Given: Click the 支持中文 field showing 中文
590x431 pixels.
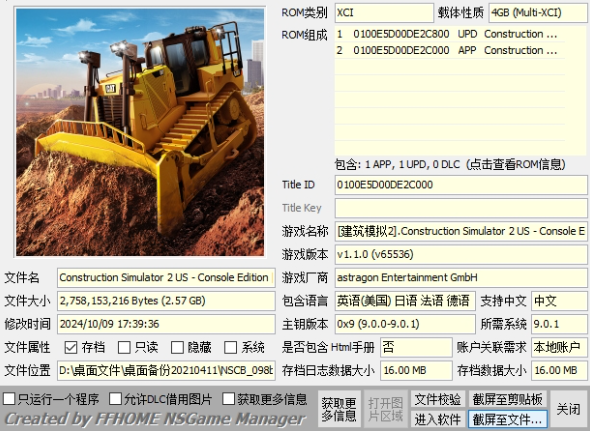Looking at the screenshot, I should point(559,301).
